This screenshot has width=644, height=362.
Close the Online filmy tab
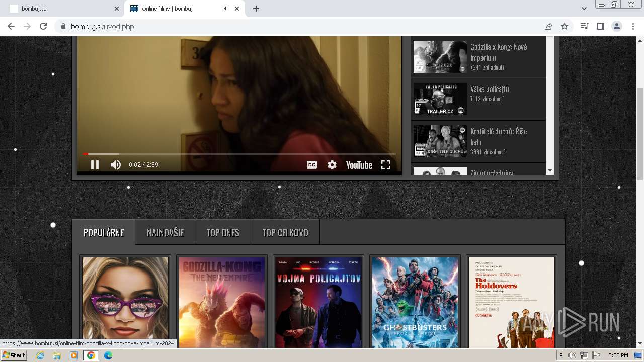point(237,9)
